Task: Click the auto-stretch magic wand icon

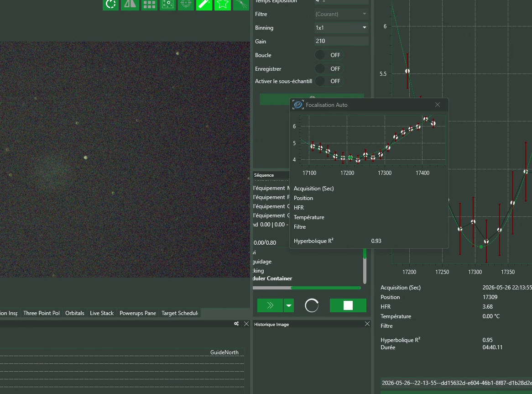Action: pos(204,5)
